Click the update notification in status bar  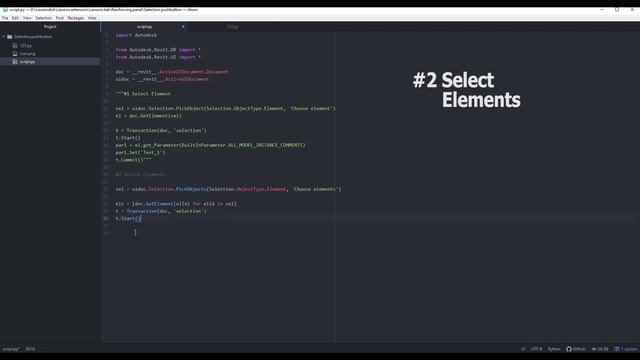point(625,349)
